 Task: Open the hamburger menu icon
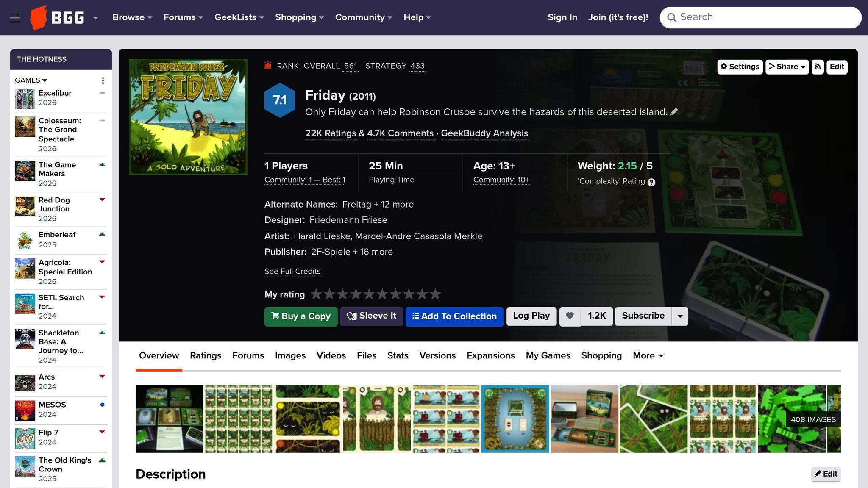coord(15,18)
